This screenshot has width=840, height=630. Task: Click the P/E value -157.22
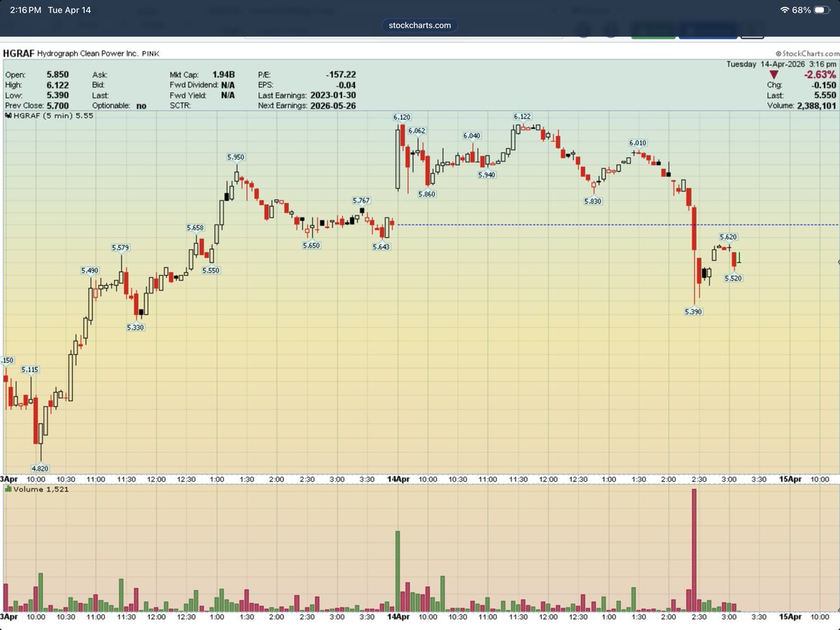pos(341,74)
